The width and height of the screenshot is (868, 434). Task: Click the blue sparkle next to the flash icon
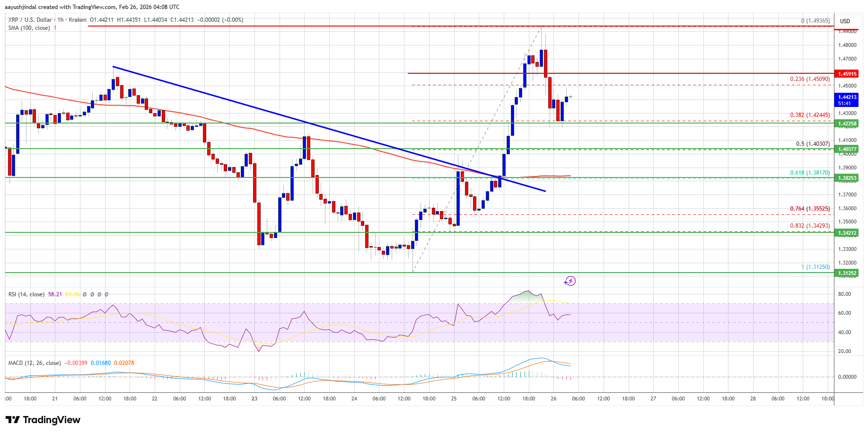pos(565,283)
